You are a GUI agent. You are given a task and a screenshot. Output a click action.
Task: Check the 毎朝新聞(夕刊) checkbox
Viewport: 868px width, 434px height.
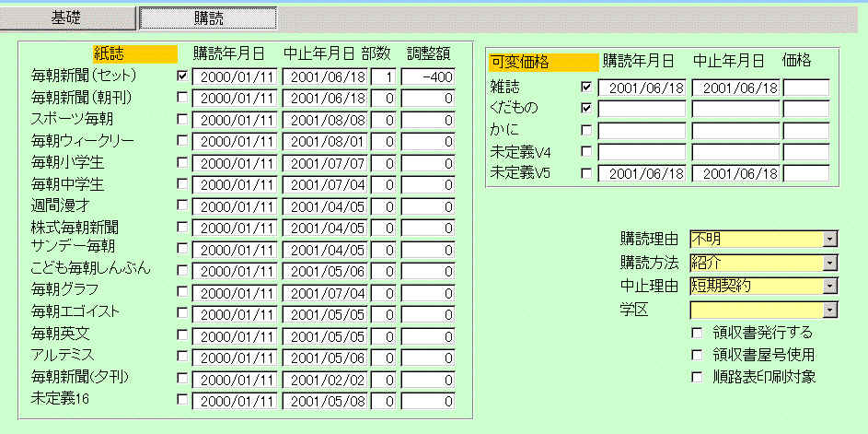(182, 378)
